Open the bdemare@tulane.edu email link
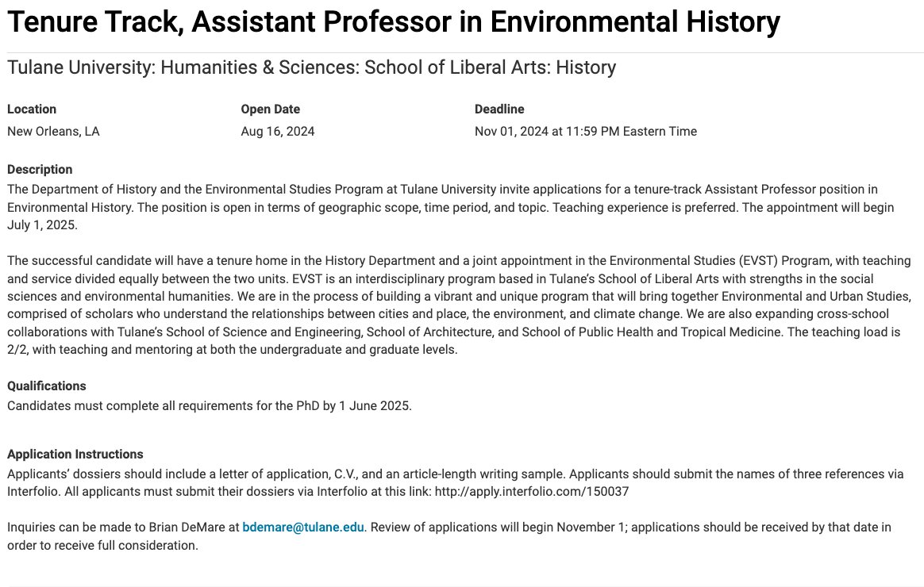Image resolution: width=924 pixels, height=587 pixels. click(303, 527)
